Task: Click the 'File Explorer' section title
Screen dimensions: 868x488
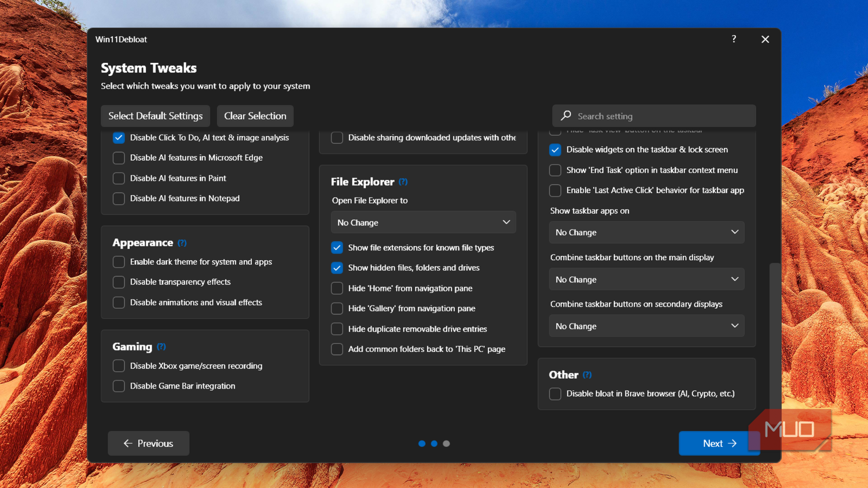Action: tap(362, 182)
